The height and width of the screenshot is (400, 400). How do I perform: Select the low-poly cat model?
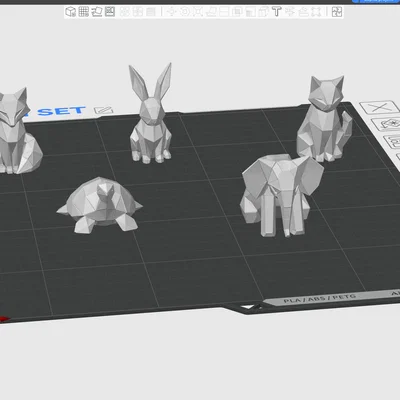325,120
